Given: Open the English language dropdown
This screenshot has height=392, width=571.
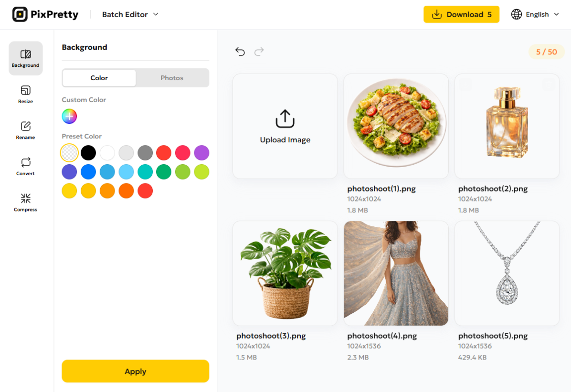Looking at the screenshot, I should tap(535, 15).
